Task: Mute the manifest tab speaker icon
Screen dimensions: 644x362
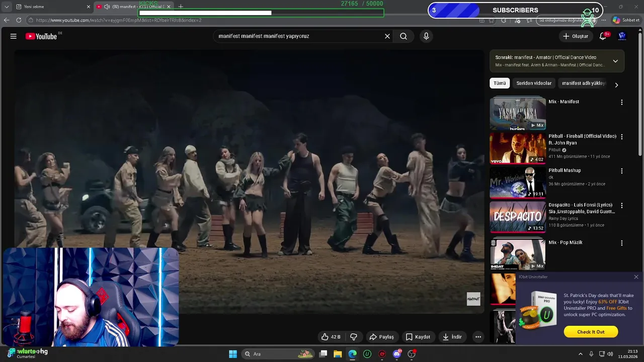Action: (x=107, y=7)
